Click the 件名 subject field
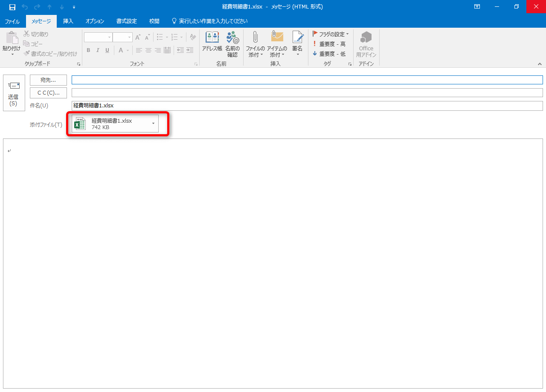 point(307,106)
